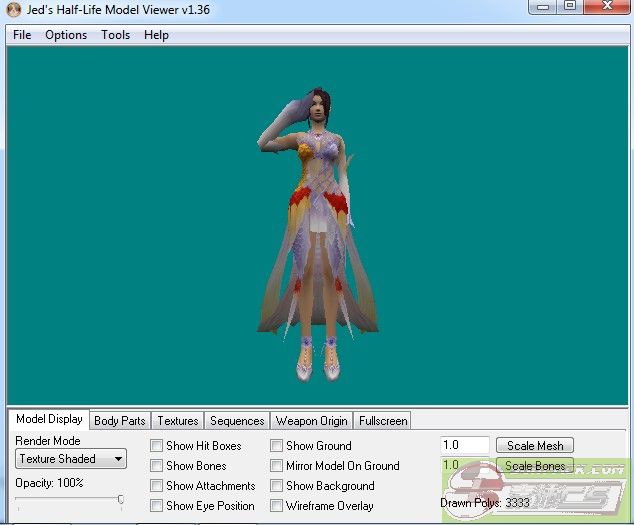This screenshot has width=634, height=525.
Task: Click the Scale Mesh button
Action: [x=535, y=446]
